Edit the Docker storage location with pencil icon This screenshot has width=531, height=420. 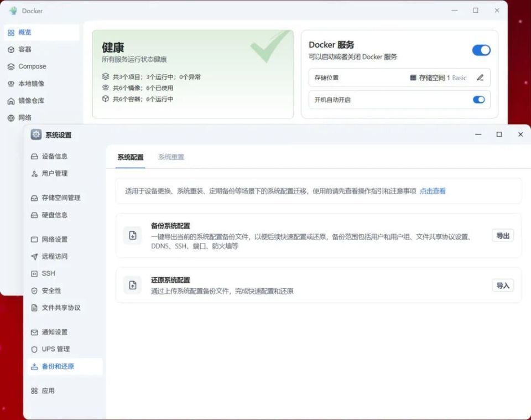[480, 77]
